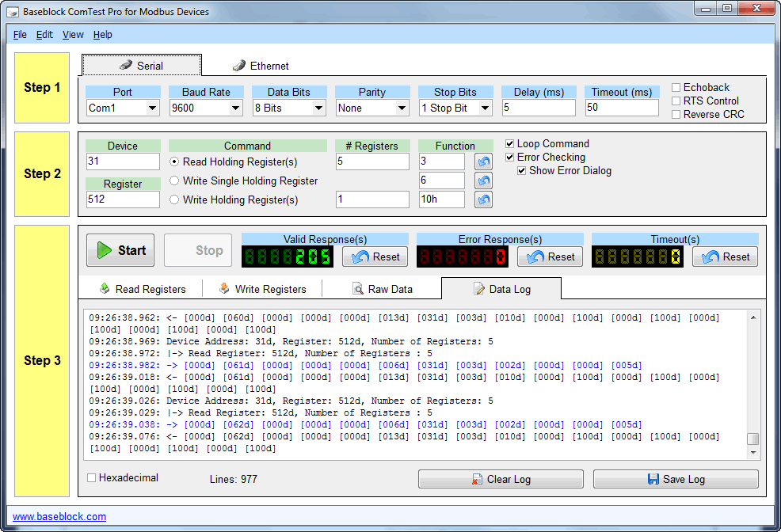Screen dimensions: 781x532
Task: Click the Clear Log button
Action: [x=501, y=479]
